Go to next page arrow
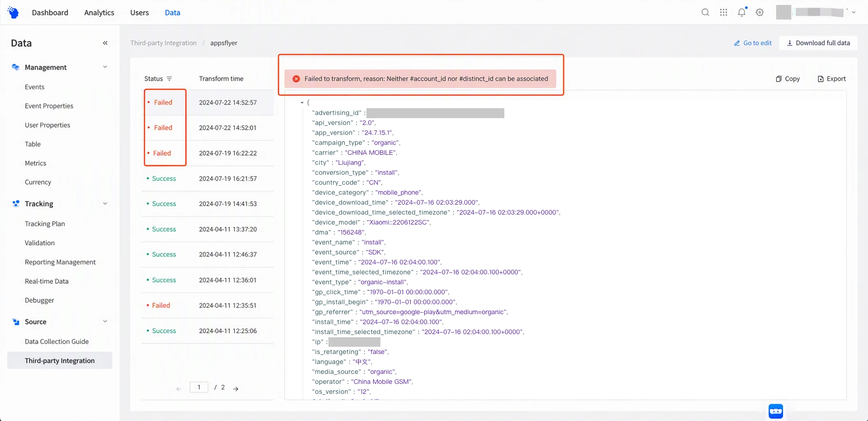The image size is (868, 421). pos(236,388)
